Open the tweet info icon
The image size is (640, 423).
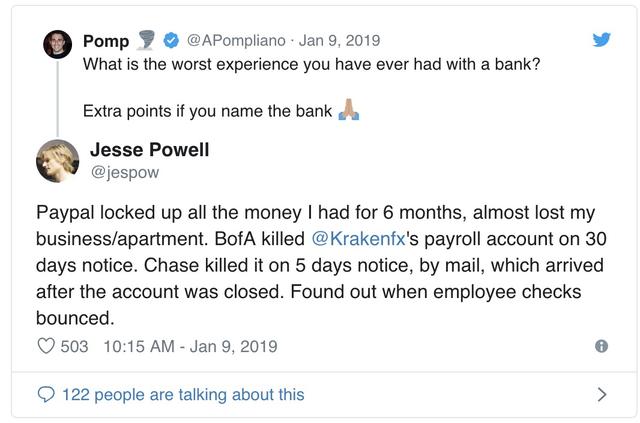(x=601, y=346)
